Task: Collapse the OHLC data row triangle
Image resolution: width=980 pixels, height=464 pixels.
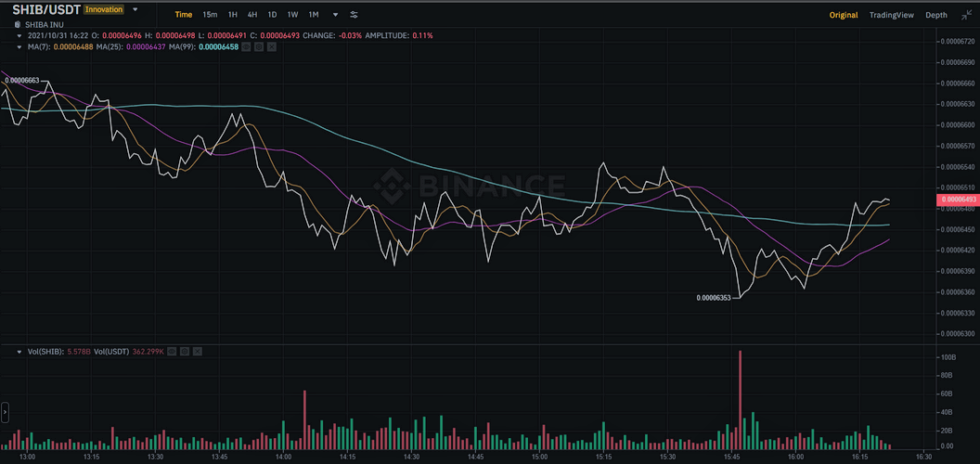Action: coord(19,36)
